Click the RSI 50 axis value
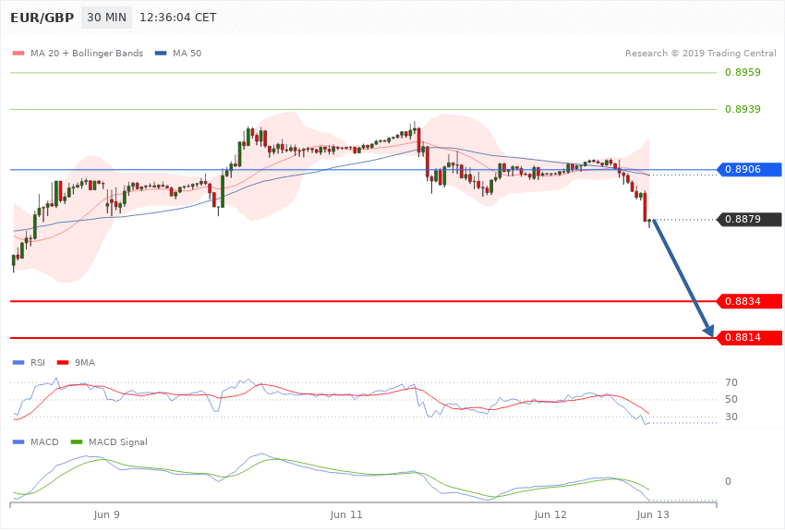This screenshot has height=532, width=785. pos(731,399)
